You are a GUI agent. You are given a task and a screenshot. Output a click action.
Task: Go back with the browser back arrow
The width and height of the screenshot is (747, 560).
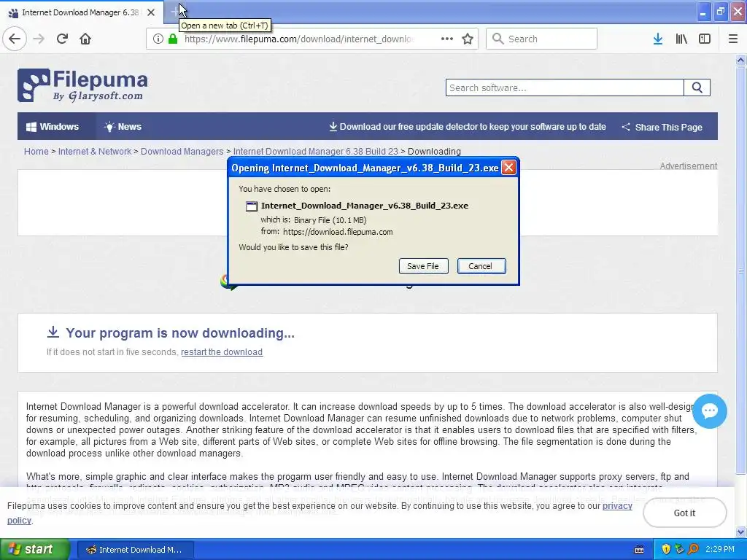[15, 39]
